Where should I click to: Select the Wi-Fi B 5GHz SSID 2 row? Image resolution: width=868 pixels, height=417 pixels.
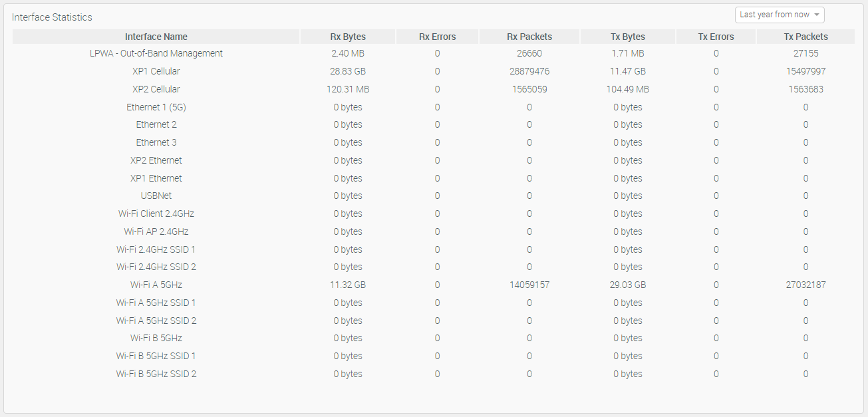click(x=156, y=374)
